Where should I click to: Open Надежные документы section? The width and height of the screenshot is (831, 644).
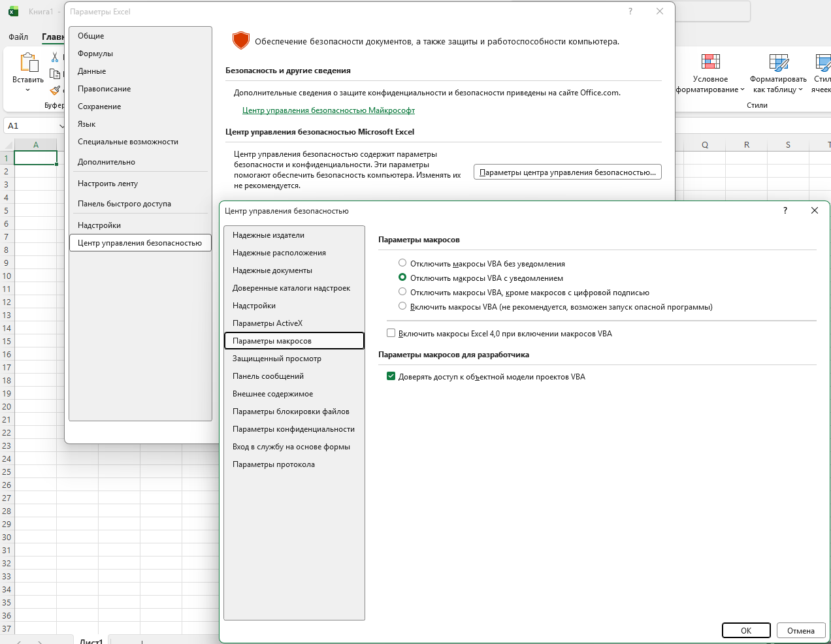pyautogui.click(x=294, y=270)
